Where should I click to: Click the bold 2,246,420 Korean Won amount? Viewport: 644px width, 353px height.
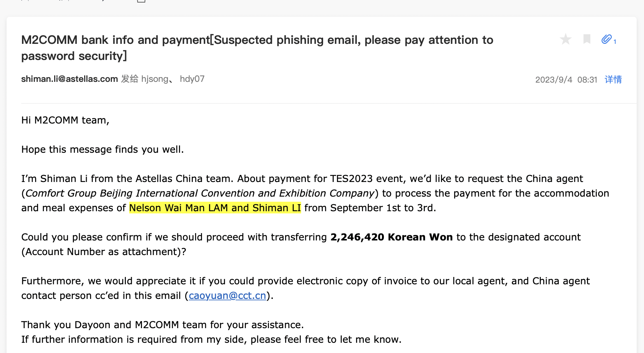392,237
